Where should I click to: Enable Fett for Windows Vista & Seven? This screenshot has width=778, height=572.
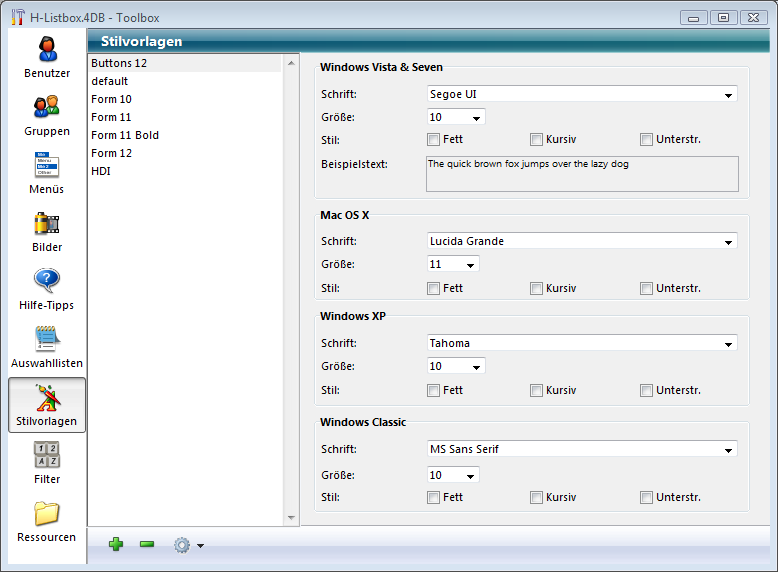point(433,140)
